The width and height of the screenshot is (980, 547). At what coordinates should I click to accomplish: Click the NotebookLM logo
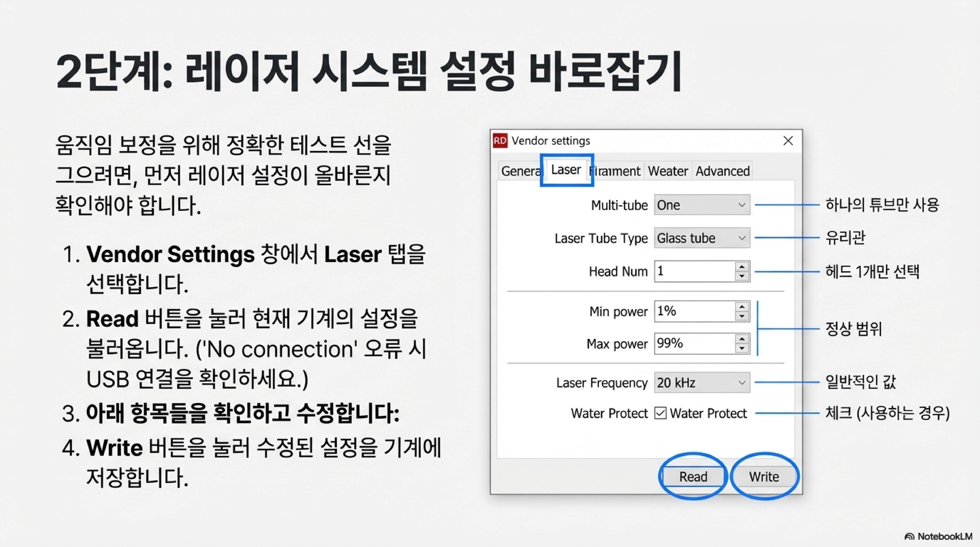pyautogui.click(x=938, y=536)
